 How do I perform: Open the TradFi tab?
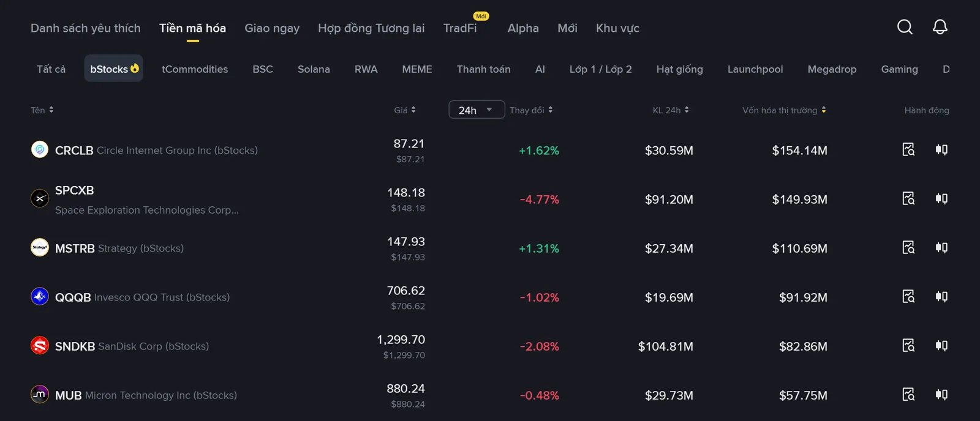click(460, 28)
